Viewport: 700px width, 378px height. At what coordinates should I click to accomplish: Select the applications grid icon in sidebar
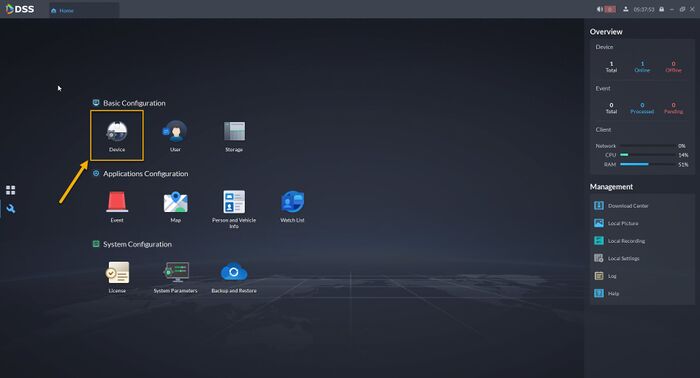point(11,190)
